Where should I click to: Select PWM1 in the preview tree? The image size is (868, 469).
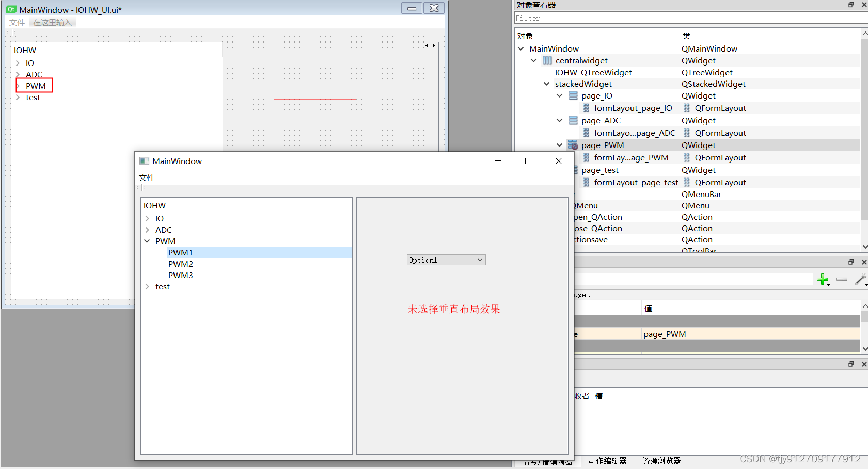point(180,253)
